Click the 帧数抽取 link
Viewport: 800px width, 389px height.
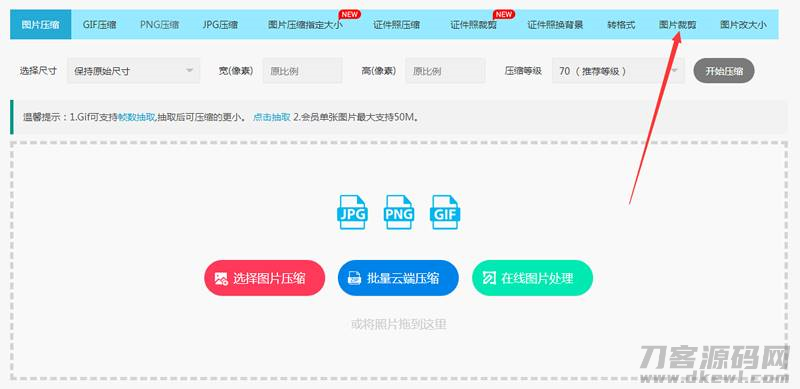[x=136, y=117]
